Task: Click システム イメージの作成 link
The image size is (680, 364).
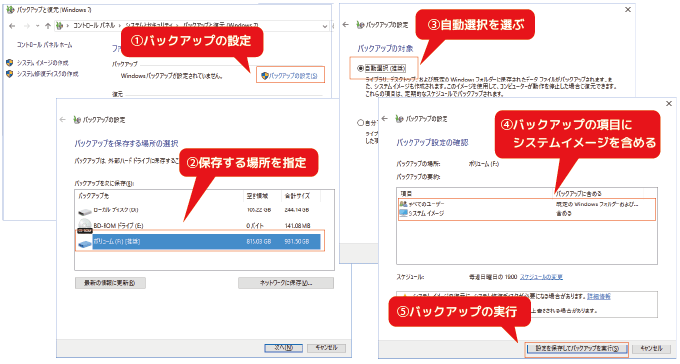Action: (x=42, y=63)
